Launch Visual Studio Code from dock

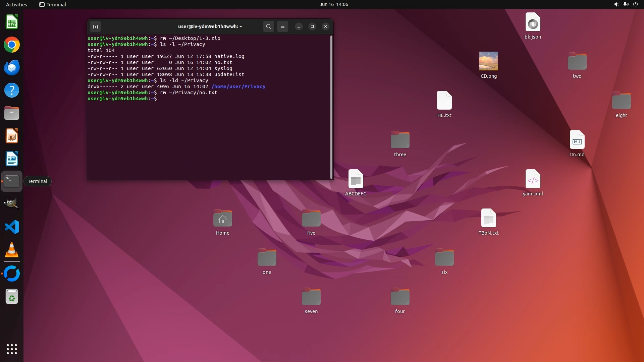(x=12, y=227)
